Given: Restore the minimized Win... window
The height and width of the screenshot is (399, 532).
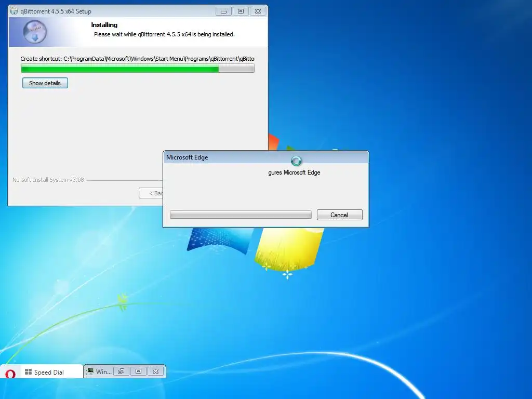Looking at the screenshot, I should (121, 371).
